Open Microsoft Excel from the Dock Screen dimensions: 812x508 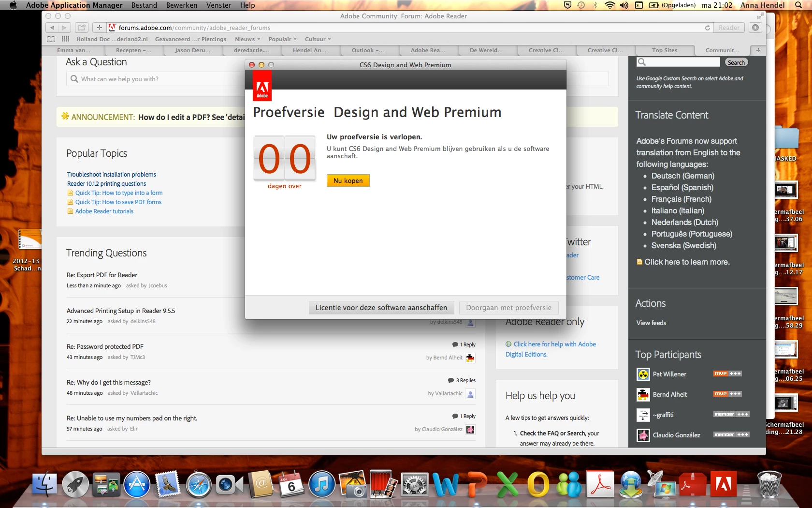pyautogui.click(x=507, y=484)
